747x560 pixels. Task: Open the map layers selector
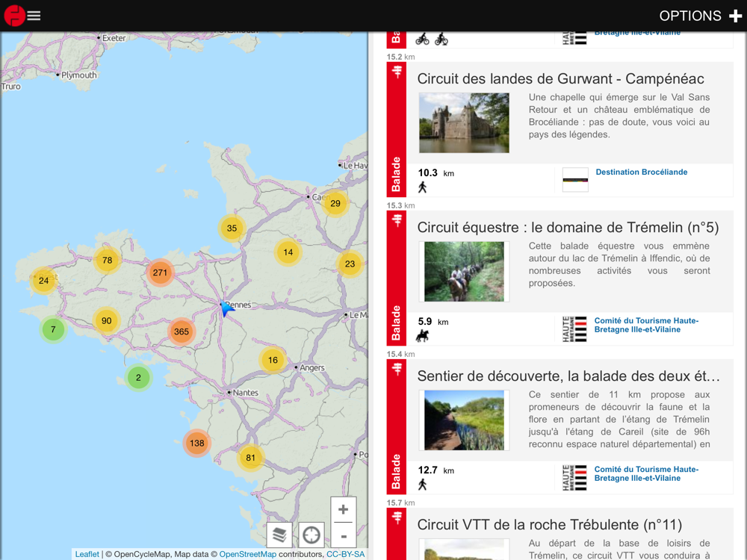click(x=279, y=535)
